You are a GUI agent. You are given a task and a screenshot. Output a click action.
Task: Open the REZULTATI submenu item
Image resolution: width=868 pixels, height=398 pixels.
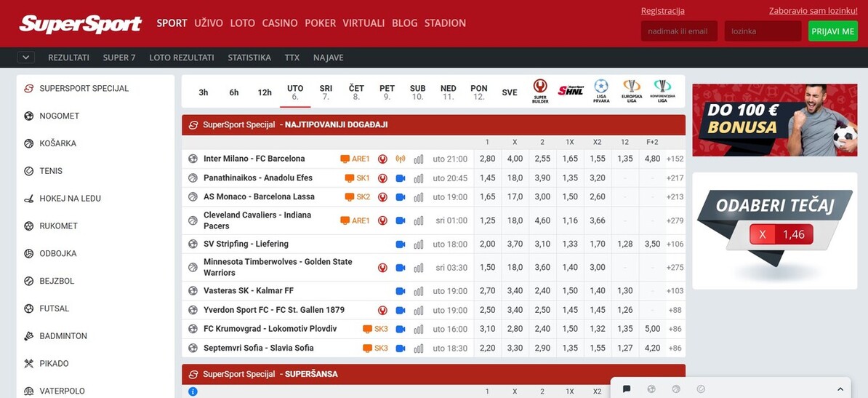[68, 57]
